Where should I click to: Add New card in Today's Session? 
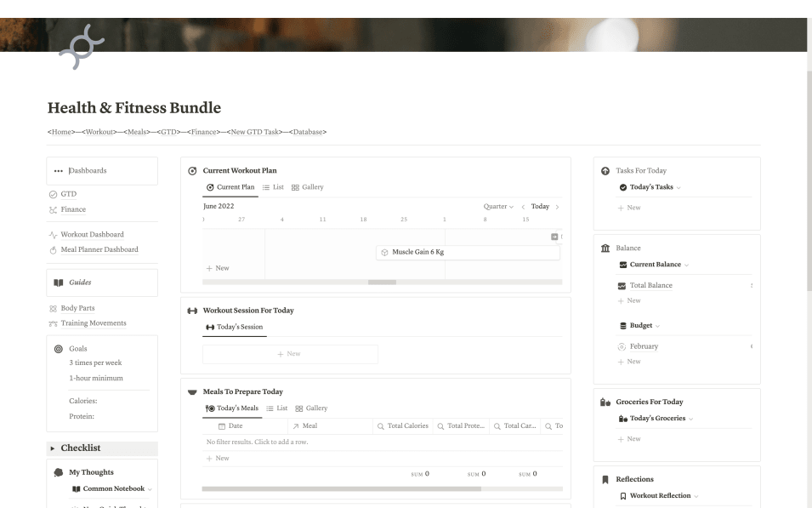coord(290,354)
